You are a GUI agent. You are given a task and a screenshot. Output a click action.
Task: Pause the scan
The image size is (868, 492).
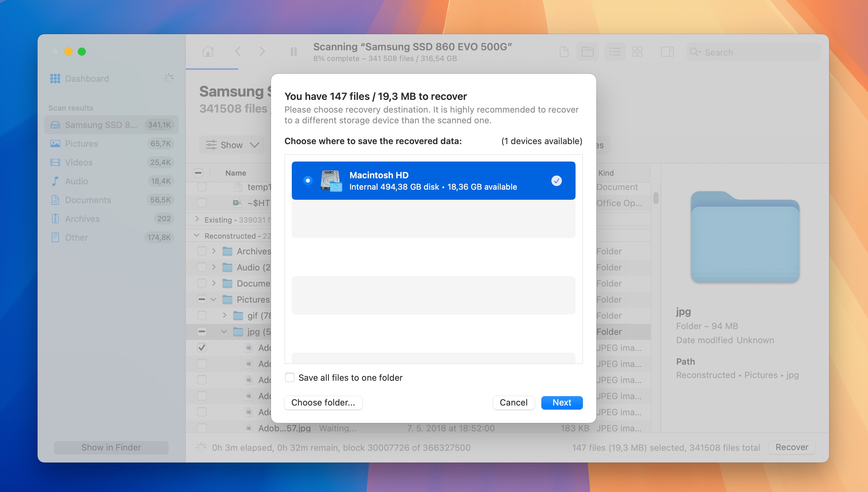pos(293,52)
